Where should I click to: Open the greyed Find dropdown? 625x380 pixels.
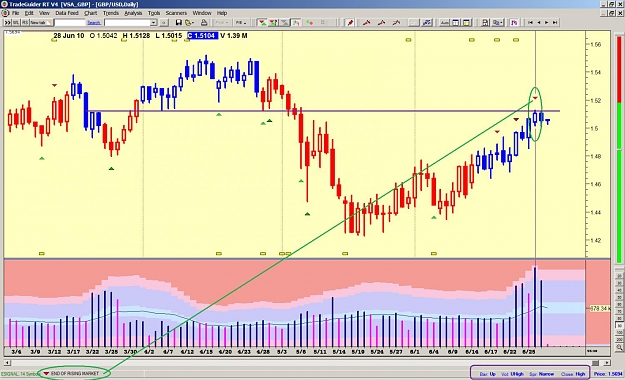[x=222, y=23]
